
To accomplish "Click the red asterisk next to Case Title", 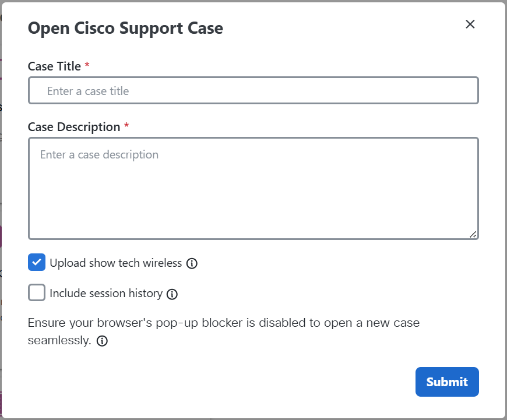I will click(x=87, y=65).
